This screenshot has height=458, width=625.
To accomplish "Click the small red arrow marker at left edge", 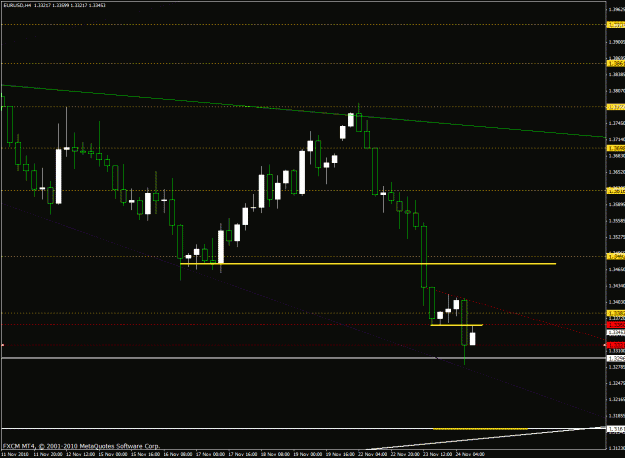I will tap(2, 345).
